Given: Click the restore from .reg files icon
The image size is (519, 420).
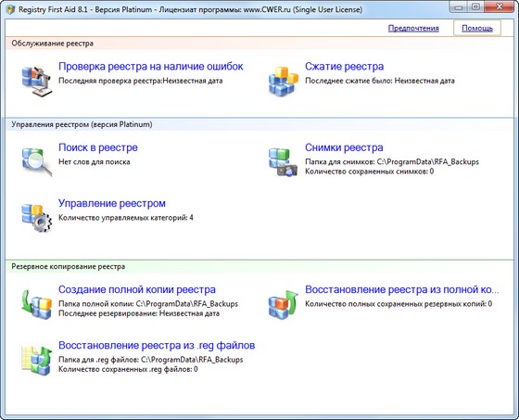Looking at the screenshot, I should pos(37,360).
